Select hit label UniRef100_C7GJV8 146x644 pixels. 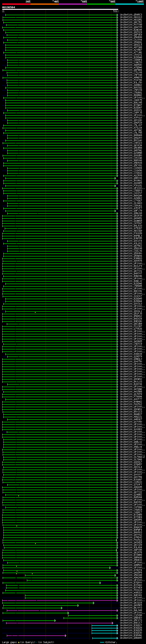tap(131, 72)
